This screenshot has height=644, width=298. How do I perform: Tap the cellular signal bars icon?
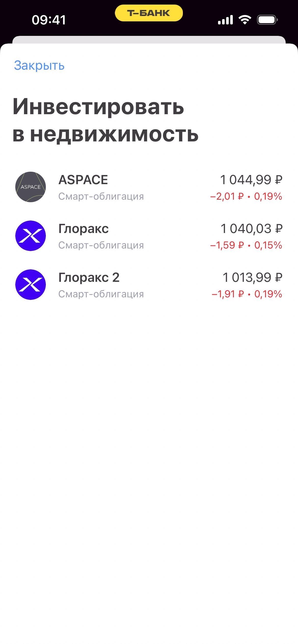(225, 20)
